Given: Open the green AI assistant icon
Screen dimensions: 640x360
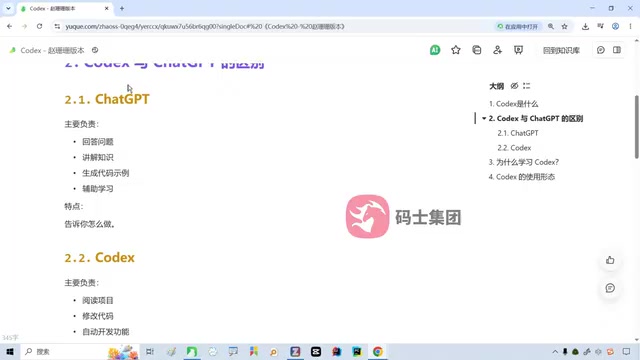Looking at the screenshot, I should [x=435, y=50].
